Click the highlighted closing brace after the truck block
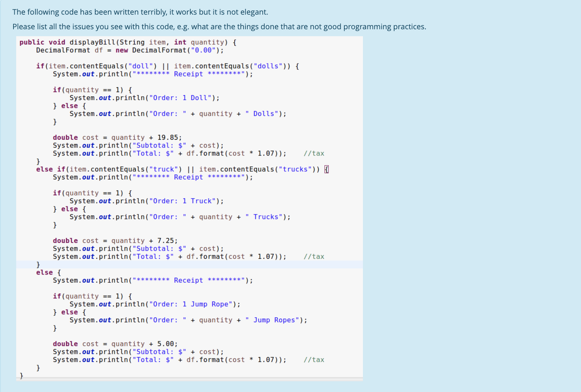The height and width of the screenshot is (392, 581). tap(38, 265)
